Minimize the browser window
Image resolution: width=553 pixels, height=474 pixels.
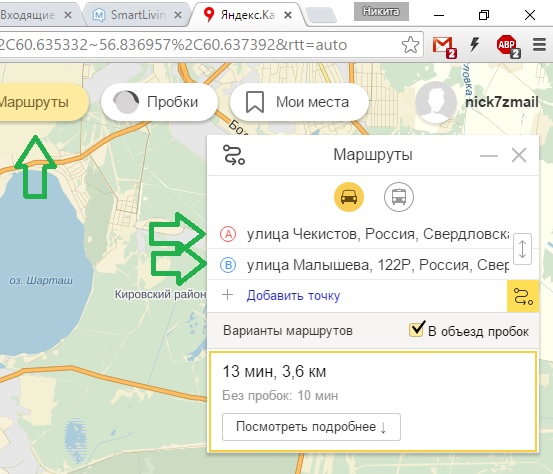(x=439, y=15)
